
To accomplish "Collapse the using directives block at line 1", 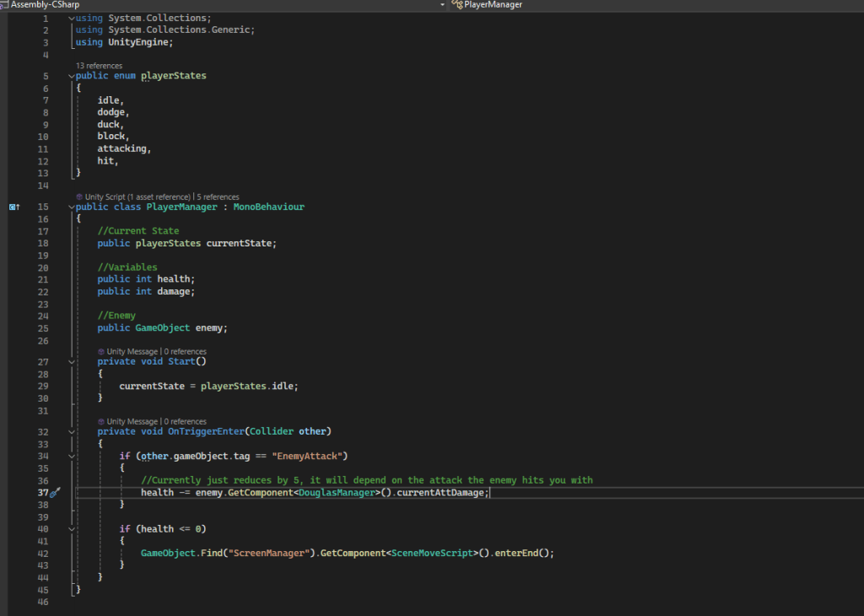I will point(72,19).
